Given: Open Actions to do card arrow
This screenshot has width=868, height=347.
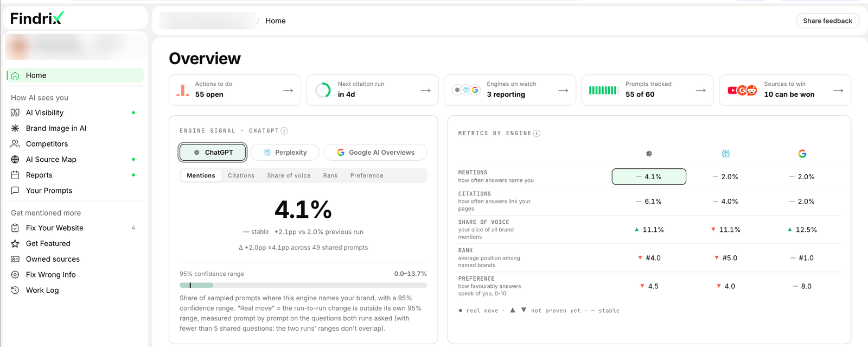Looking at the screenshot, I should click(288, 90).
